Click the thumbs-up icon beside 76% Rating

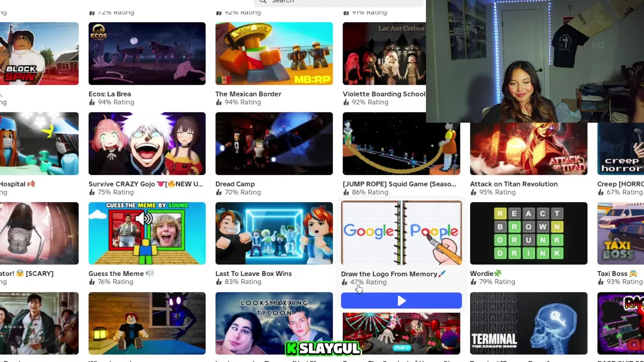tap(92, 282)
